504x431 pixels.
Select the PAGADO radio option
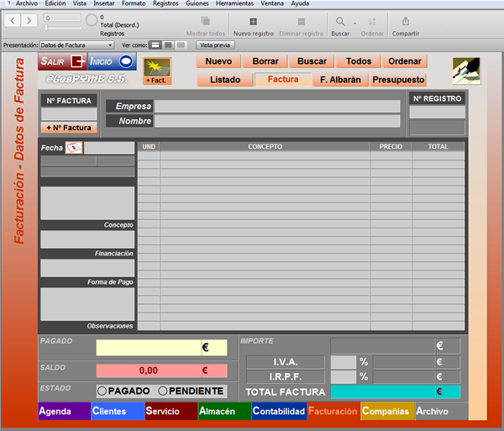coord(102,391)
